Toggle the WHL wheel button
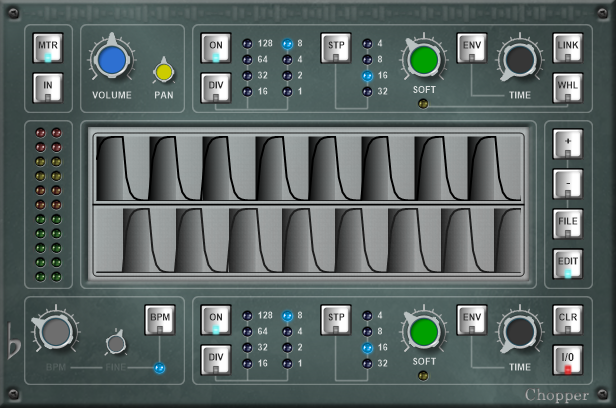Screen dimensions: 616x408 pos(567,88)
